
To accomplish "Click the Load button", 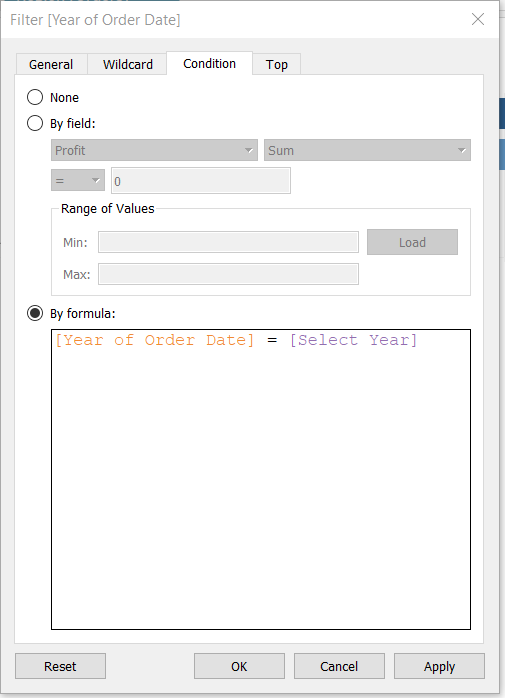I will click(412, 242).
